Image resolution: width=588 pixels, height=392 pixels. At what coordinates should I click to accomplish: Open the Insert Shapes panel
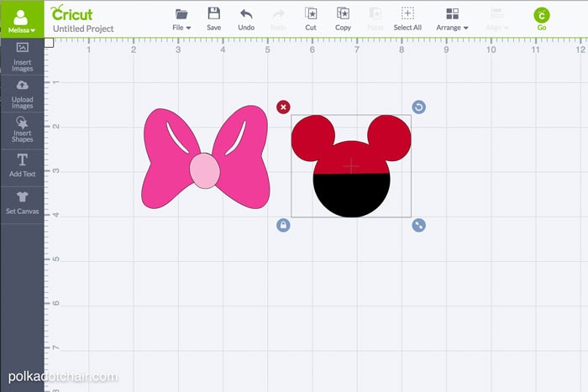[23, 129]
